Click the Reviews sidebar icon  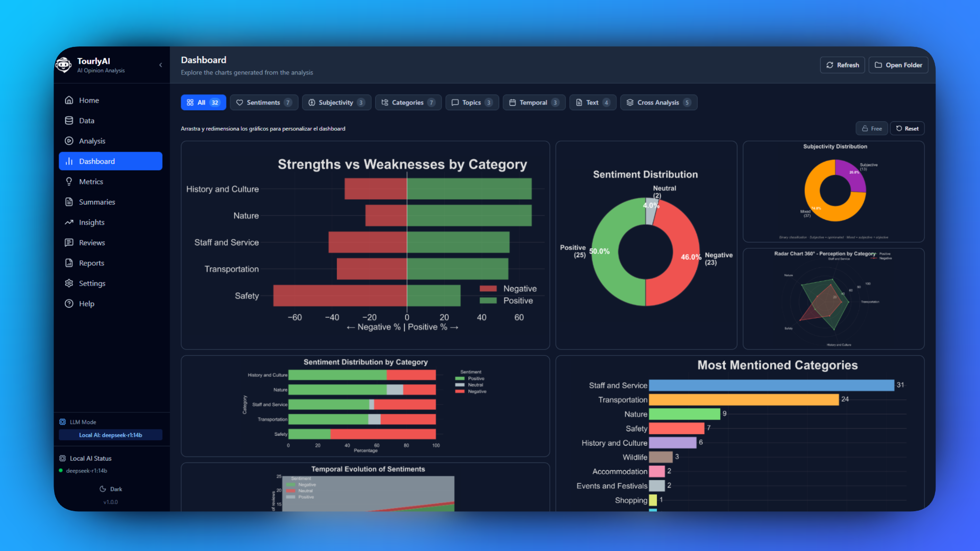[69, 242]
